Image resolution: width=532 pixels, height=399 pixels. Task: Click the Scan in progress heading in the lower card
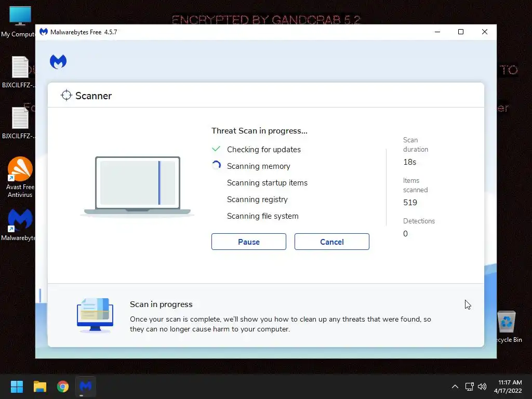[x=161, y=304]
